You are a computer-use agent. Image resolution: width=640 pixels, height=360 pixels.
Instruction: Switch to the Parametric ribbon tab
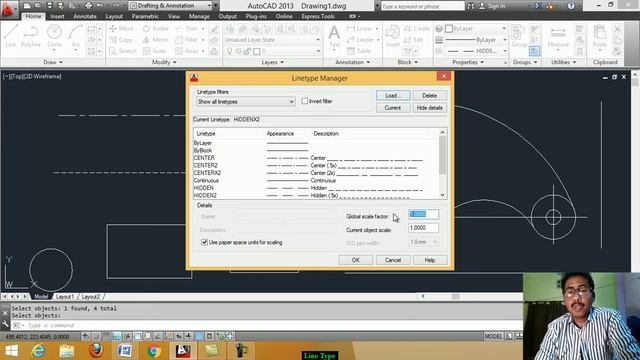(x=145, y=16)
